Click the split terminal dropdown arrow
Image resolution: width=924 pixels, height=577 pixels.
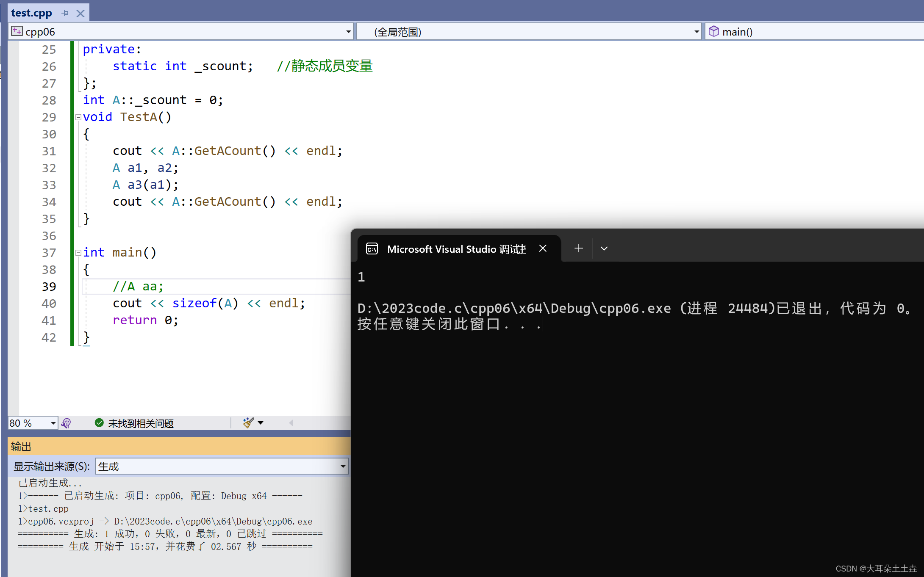[x=603, y=248]
